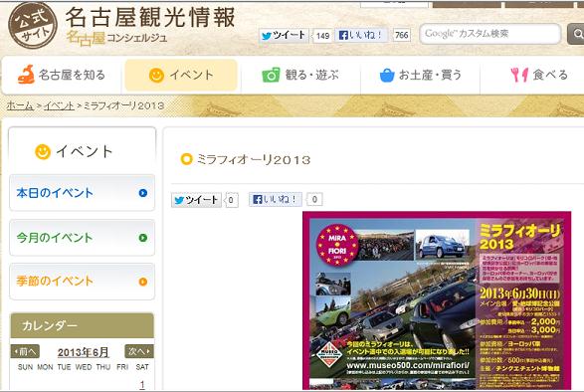Open 今月のイベント sidebar button

coord(82,238)
